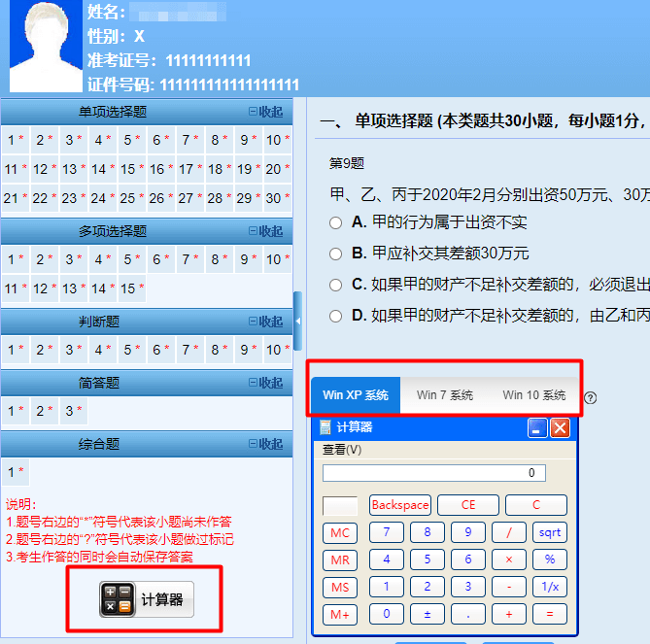
Task: Collapse the 综合题 section
Action: coord(265,444)
